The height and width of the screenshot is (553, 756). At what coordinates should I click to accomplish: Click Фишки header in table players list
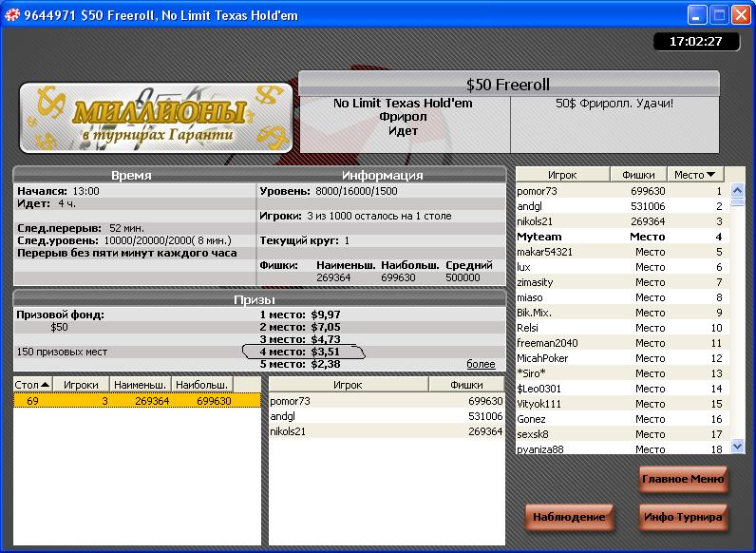pyautogui.click(x=466, y=385)
